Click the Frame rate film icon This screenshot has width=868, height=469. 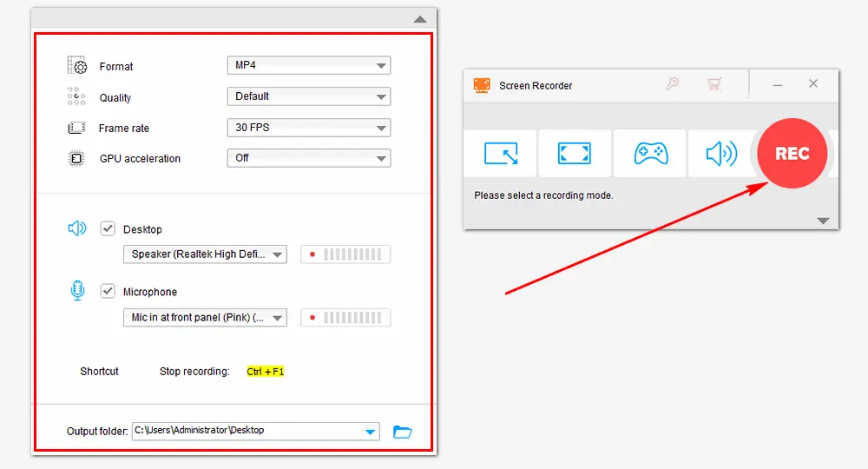click(x=76, y=128)
